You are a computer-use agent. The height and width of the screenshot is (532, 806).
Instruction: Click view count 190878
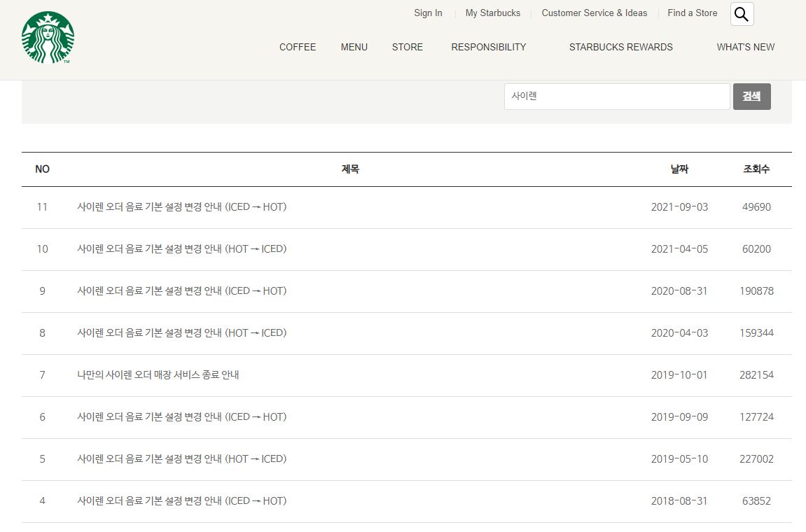[x=756, y=291]
